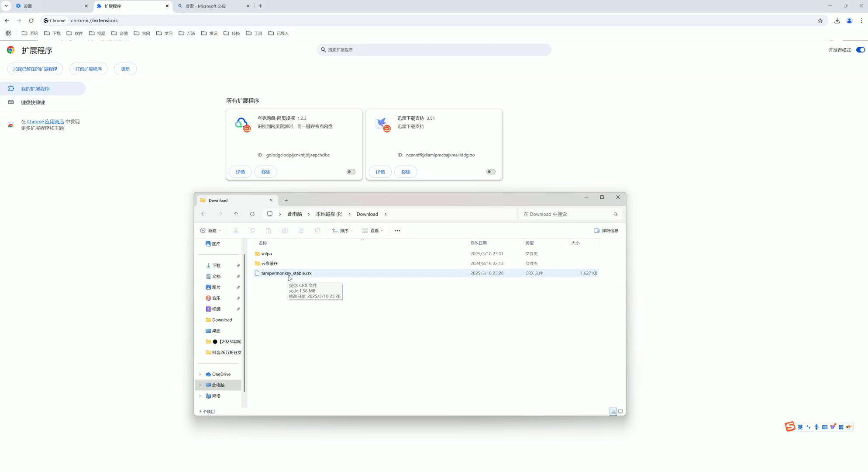
Task: Click the delete trash icon in Explorer toolbar
Action: [317, 231]
